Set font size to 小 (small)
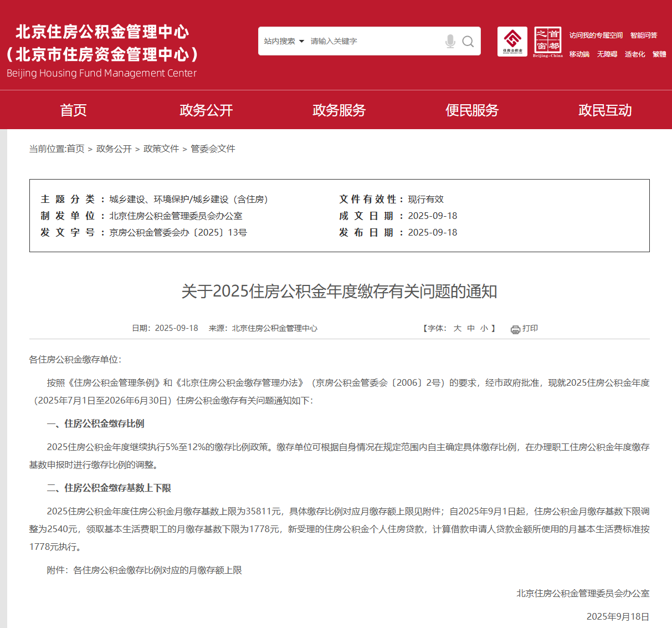672x628 pixels. [484, 328]
